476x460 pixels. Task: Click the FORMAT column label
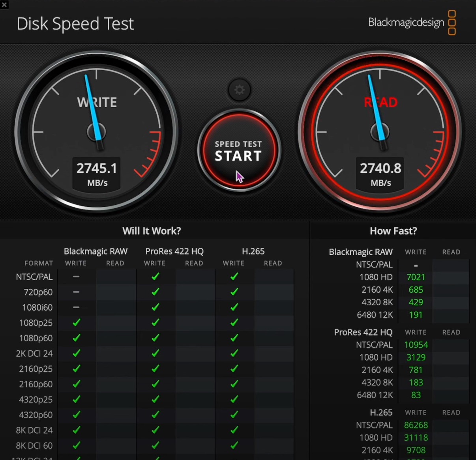(39, 263)
